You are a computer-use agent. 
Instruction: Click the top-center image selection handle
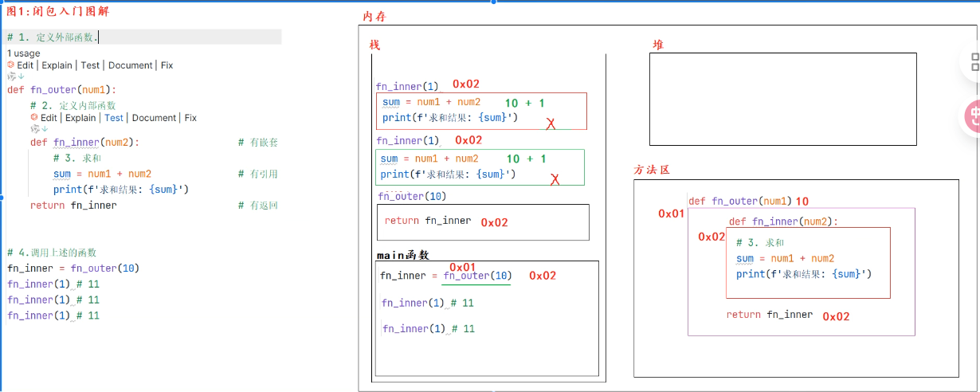(x=493, y=2)
